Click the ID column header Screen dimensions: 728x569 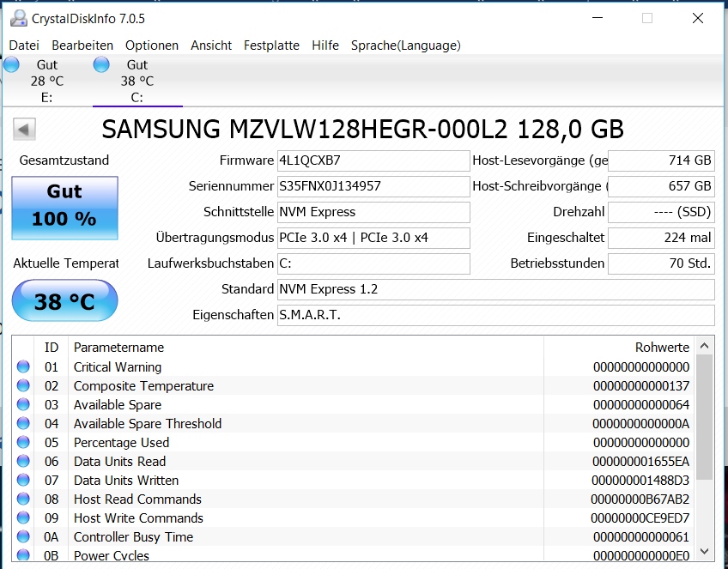(x=51, y=348)
